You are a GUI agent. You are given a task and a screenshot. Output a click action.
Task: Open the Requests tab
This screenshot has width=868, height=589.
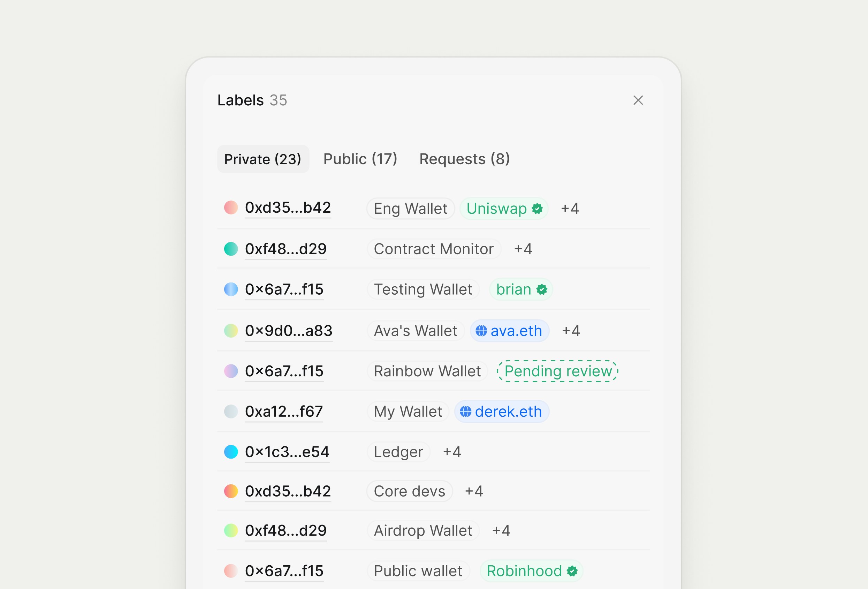tap(464, 159)
